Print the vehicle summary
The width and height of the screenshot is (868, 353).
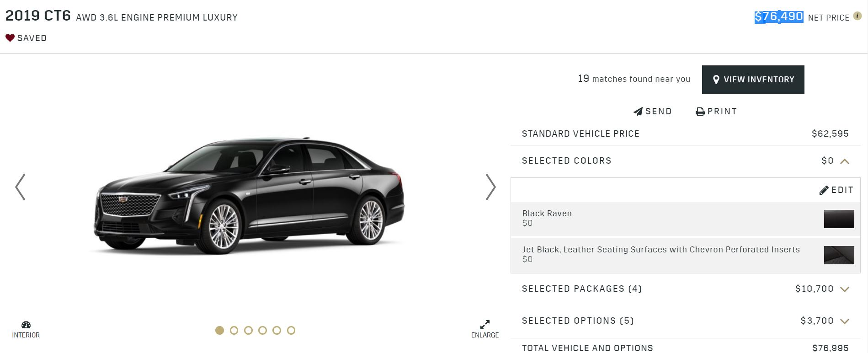[x=716, y=112]
